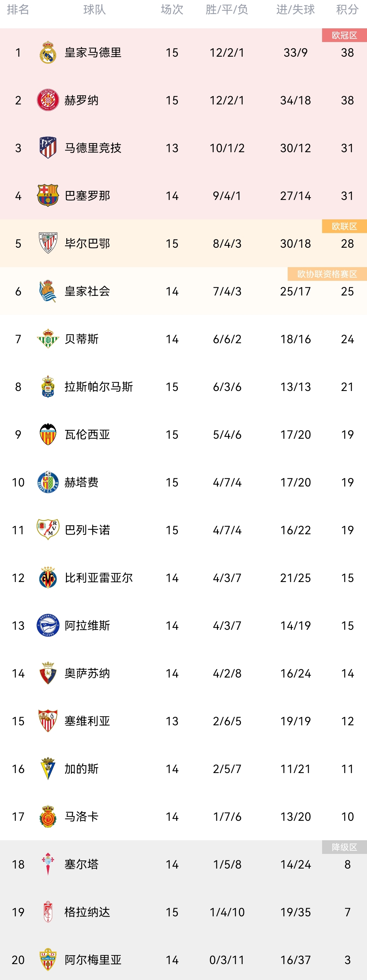Open the Real Sociedad crest
The height and width of the screenshot is (980, 367).
click(x=48, y=291)
